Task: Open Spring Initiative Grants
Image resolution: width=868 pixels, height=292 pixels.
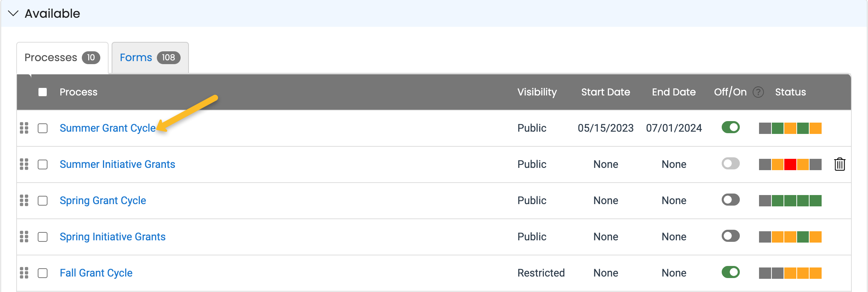Action: pos(112,237)
